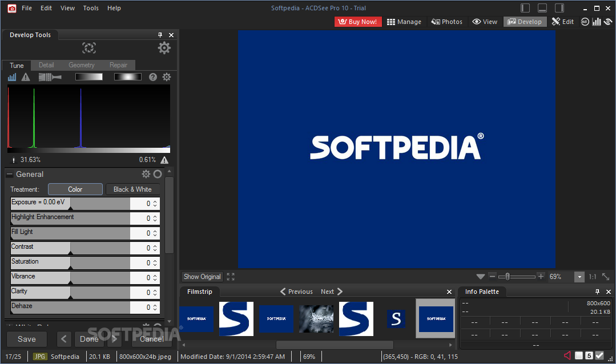
Task: Open the 69% zoom dropdown
Action: [579, 277]
